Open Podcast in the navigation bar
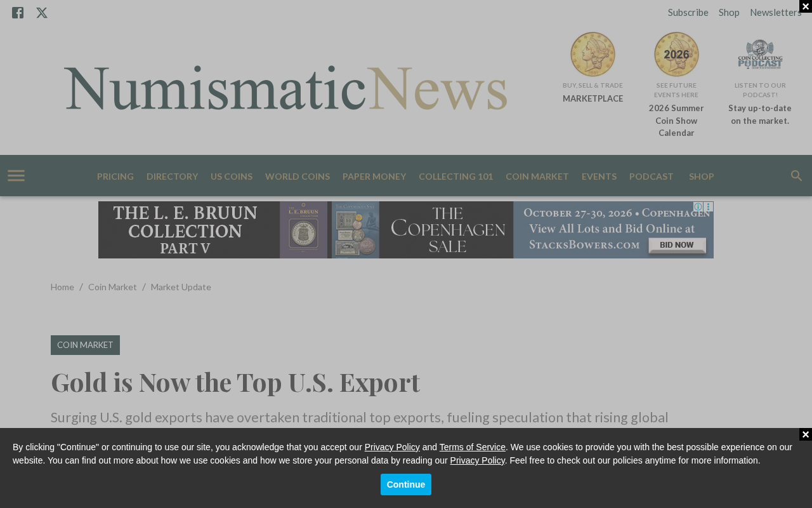Image resolution: width=812 pixels, height=508 pixels. point(652,177)
